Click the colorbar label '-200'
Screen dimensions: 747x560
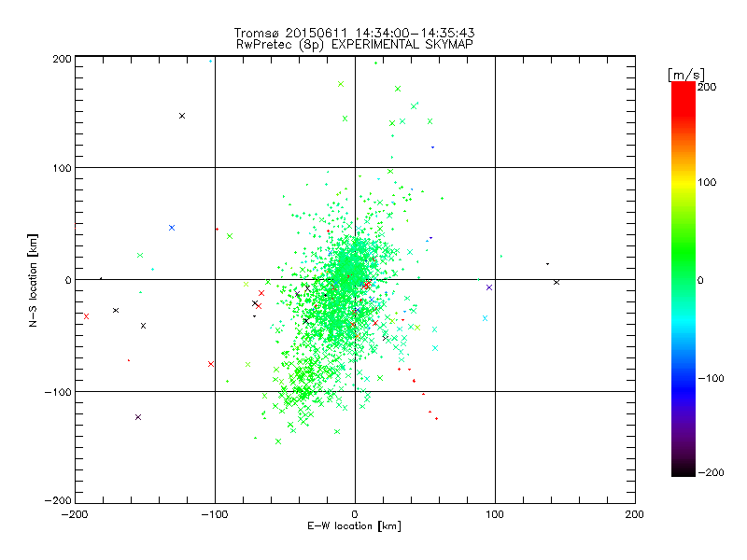coord(711,472)
